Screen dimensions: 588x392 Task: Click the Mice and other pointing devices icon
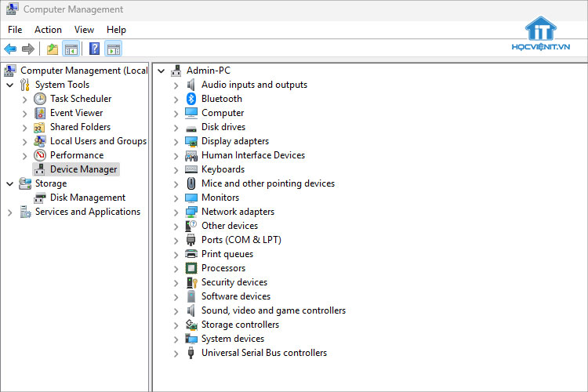click(x=191, y=183)
